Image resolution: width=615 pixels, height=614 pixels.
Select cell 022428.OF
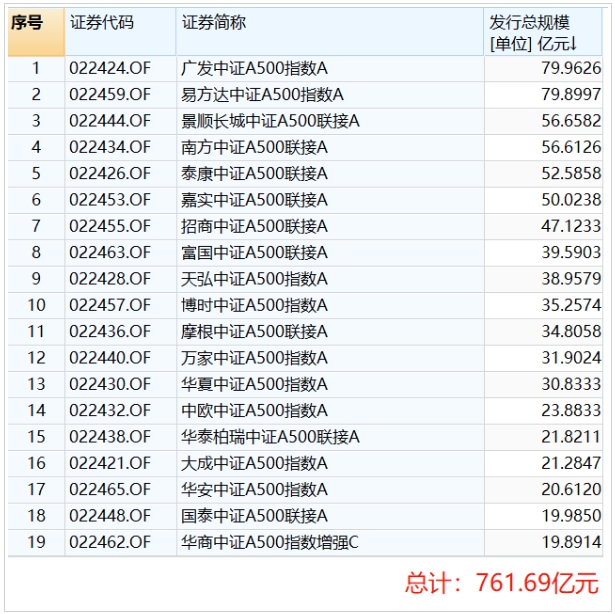[x=120, y=279]
